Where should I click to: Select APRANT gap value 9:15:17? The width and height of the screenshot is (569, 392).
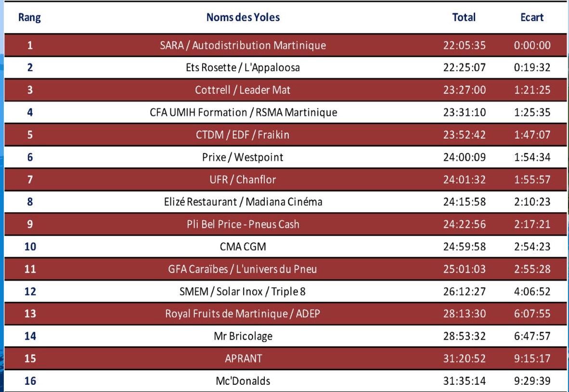point(532,359)
